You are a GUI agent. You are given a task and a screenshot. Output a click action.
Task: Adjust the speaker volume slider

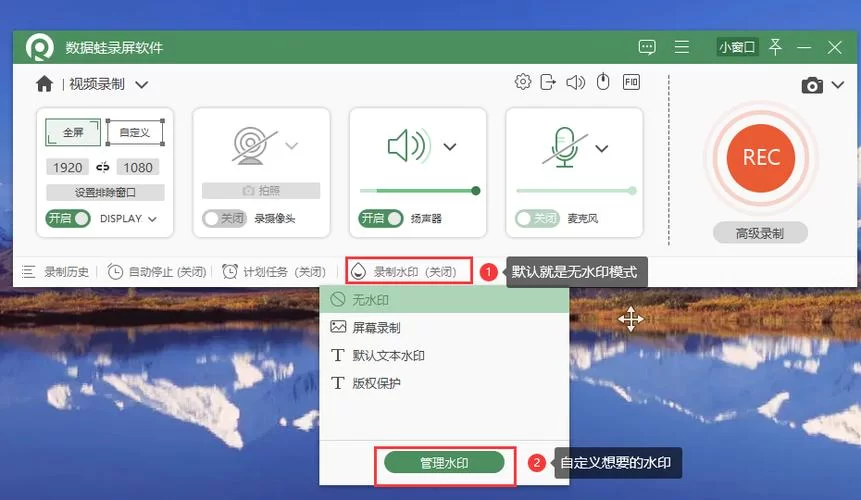420,191
